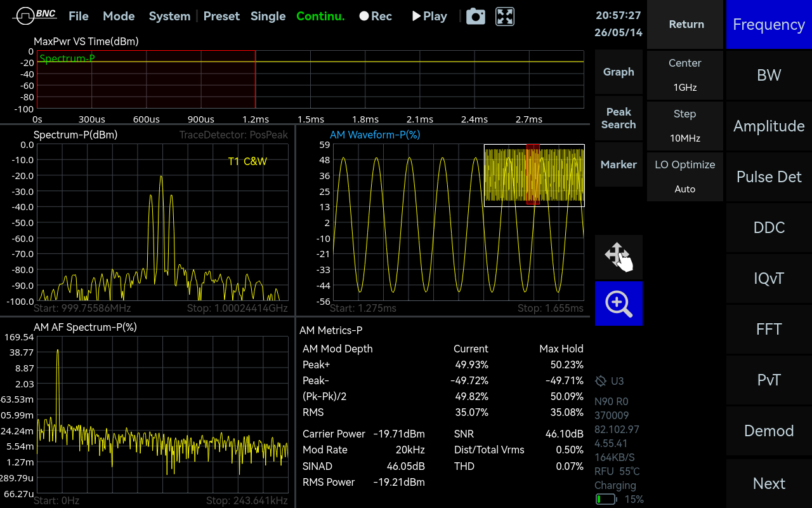This screenshot has width=812, height=508.
Task: Click the red time marker at 1.2ms
Action: [x=255, y=79]
